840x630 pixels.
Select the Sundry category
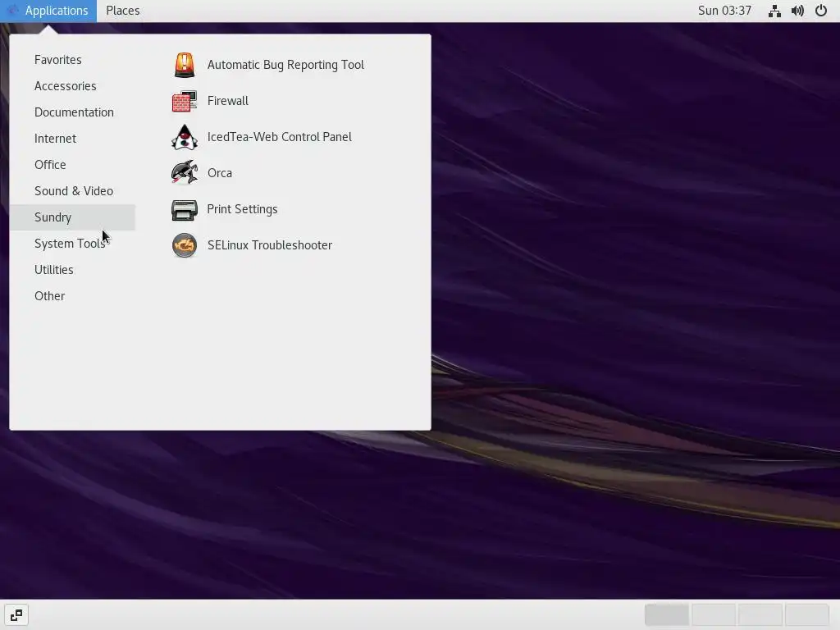72,217
